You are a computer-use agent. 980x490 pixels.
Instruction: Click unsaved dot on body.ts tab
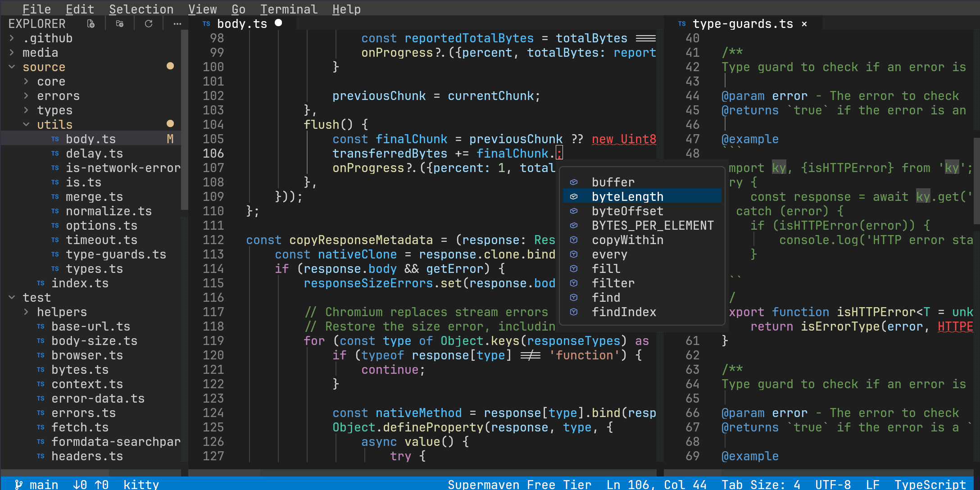(x=278, y=23)
